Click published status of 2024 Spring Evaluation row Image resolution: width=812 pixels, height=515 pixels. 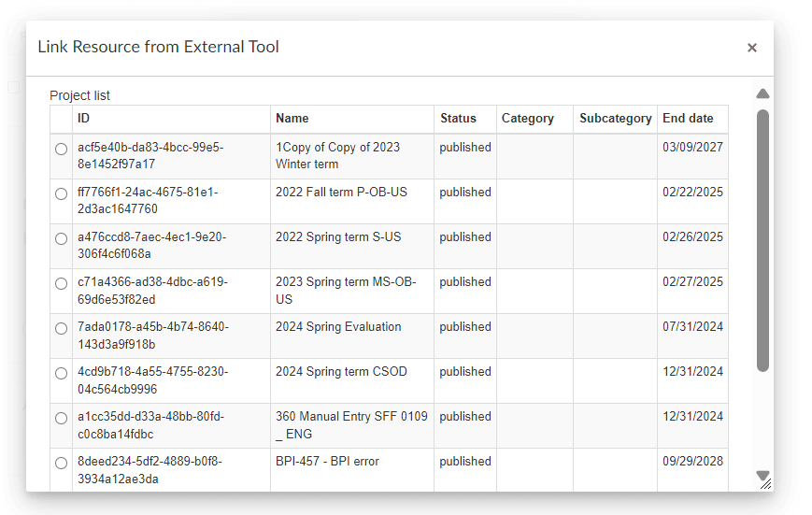pos(465,327)
